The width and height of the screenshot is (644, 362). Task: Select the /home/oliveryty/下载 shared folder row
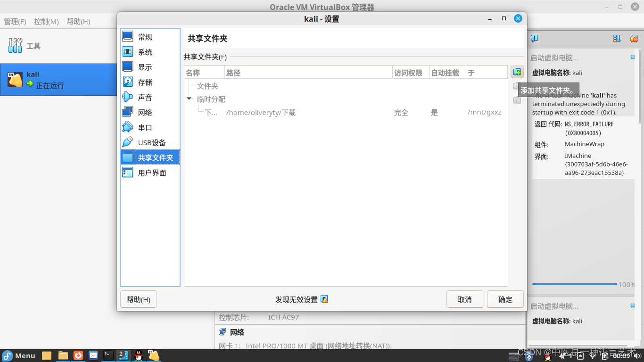coord(346,112)
